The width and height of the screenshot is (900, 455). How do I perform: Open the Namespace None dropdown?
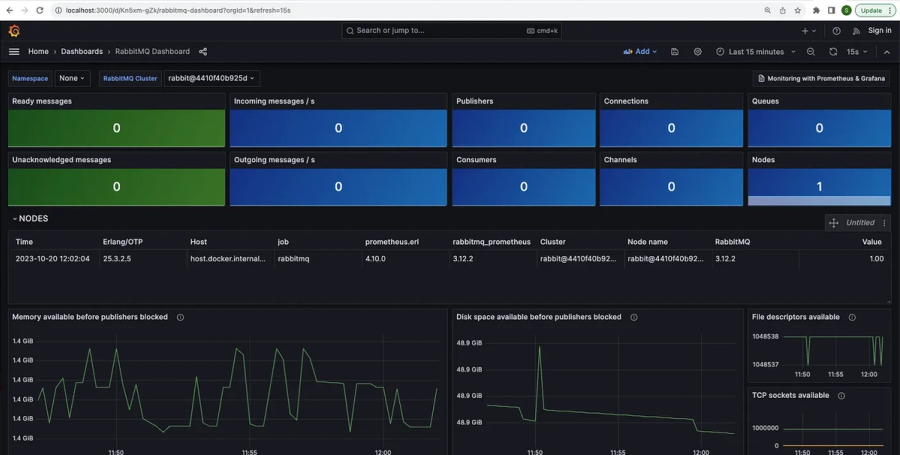pos(72,78)
